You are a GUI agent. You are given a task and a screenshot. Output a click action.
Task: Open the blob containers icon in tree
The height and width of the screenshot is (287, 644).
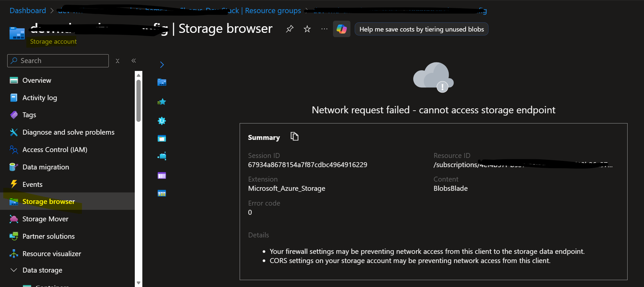click(162, 138)
